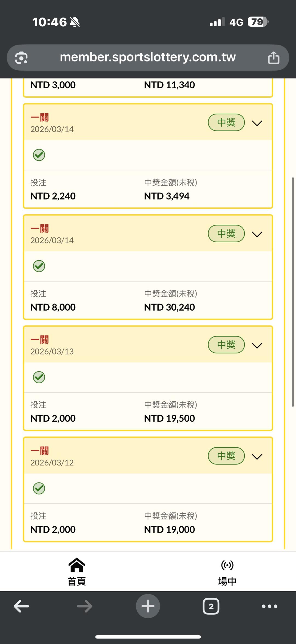Viewport: 296px width, 644px height.
Task: Click the page scrollbar on right edge
Action: [293, 291]
